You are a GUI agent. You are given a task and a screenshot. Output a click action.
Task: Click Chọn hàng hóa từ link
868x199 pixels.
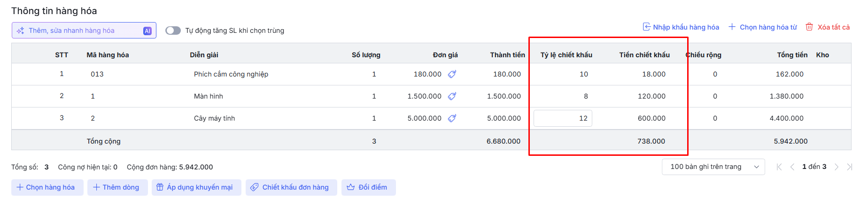[x=763, y=27]
